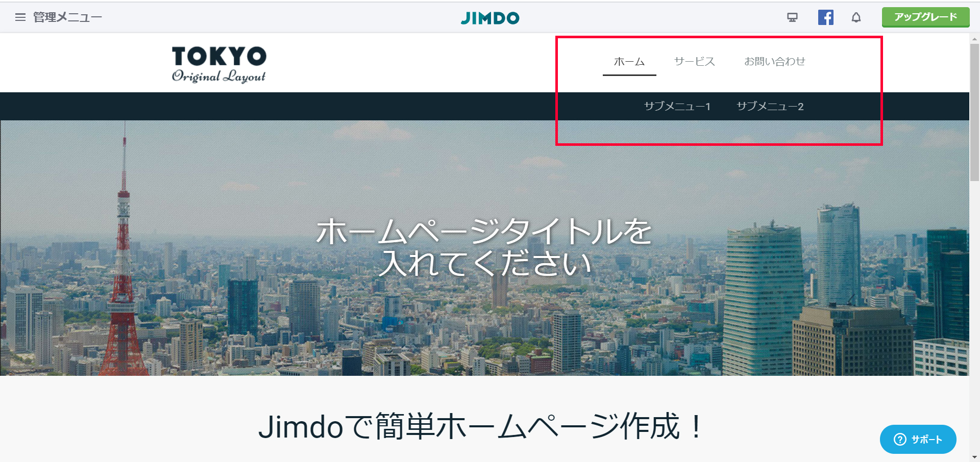Select the サービス navigation item

(694, 62)
